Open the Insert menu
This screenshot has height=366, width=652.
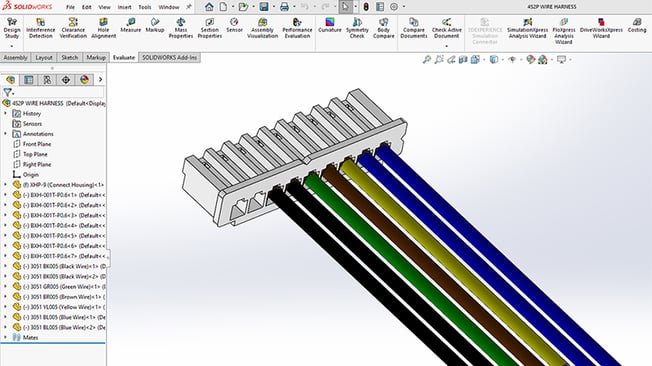coord(124,7)
